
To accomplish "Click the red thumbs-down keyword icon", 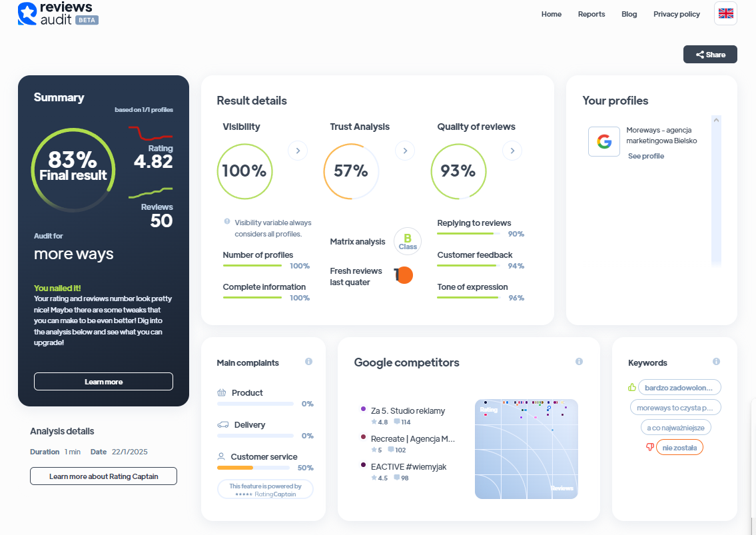I will (650, 448).
